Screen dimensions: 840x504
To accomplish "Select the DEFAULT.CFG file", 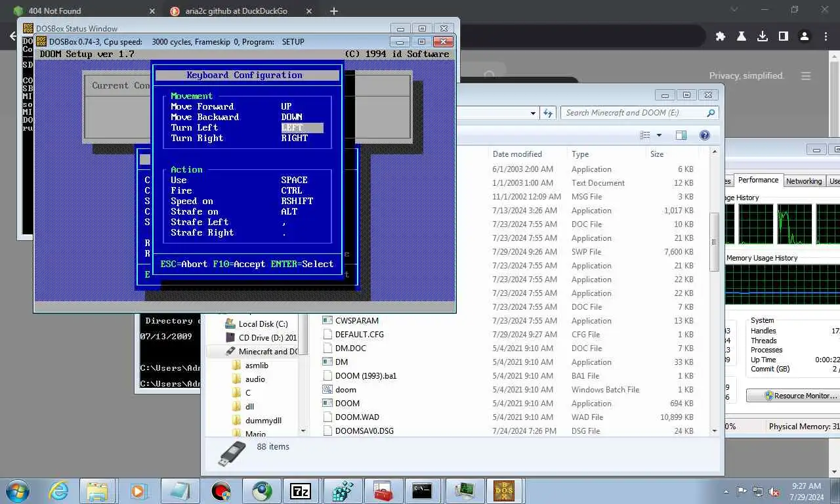I will click(359, 335).
